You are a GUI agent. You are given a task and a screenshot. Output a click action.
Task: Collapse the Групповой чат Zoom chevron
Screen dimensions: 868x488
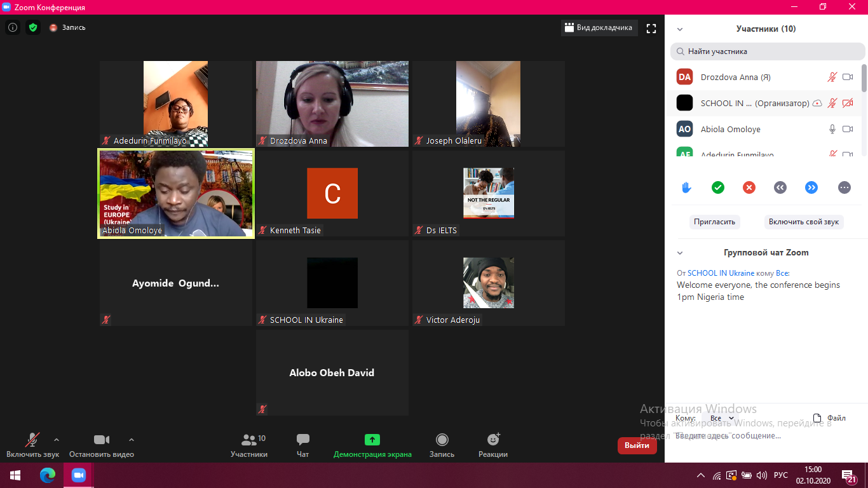pyautogui.click(x=680, y=253)
